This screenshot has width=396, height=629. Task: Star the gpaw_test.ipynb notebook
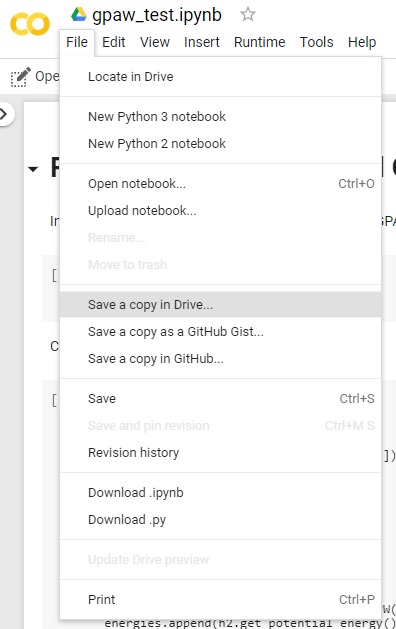(x=248, y=14)
